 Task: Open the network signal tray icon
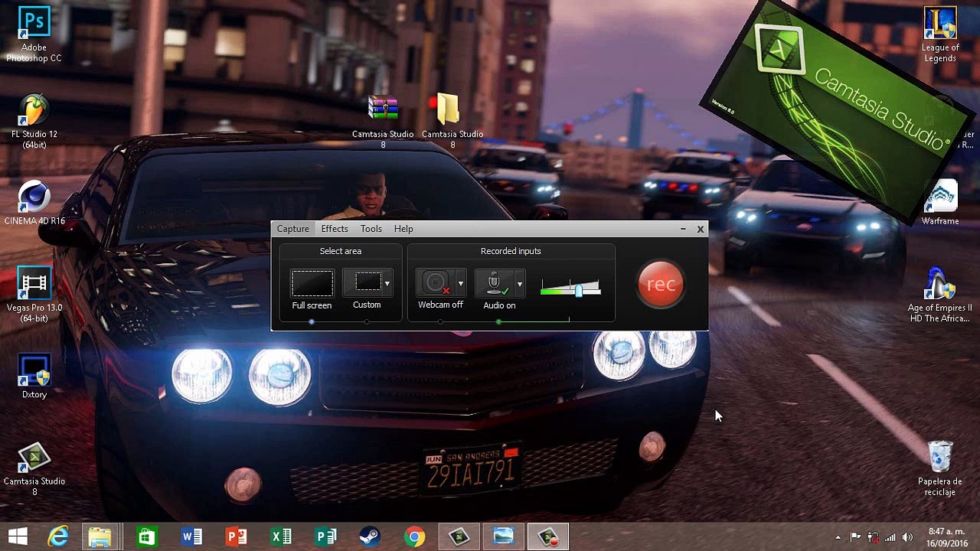point(890,537)
